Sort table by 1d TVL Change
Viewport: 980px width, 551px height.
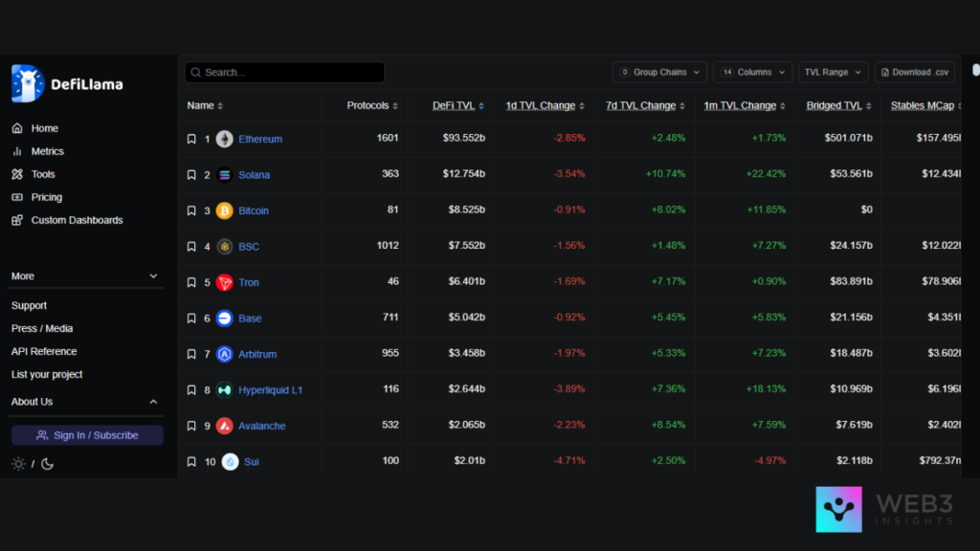pyautogui.click(x=545, y=105)
